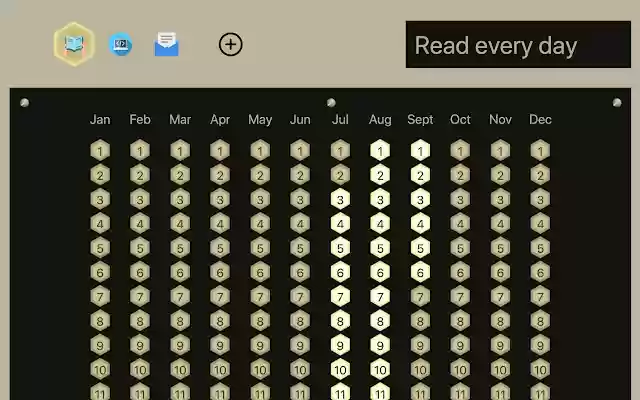This screenshot has width=640, height=400.
Task: Click the Jul month header
Action: coord(340,120)
